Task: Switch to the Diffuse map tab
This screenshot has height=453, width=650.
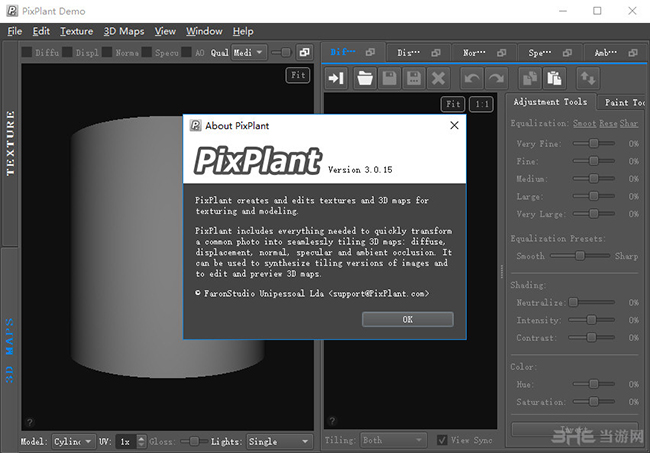Action: click(354, 52)
